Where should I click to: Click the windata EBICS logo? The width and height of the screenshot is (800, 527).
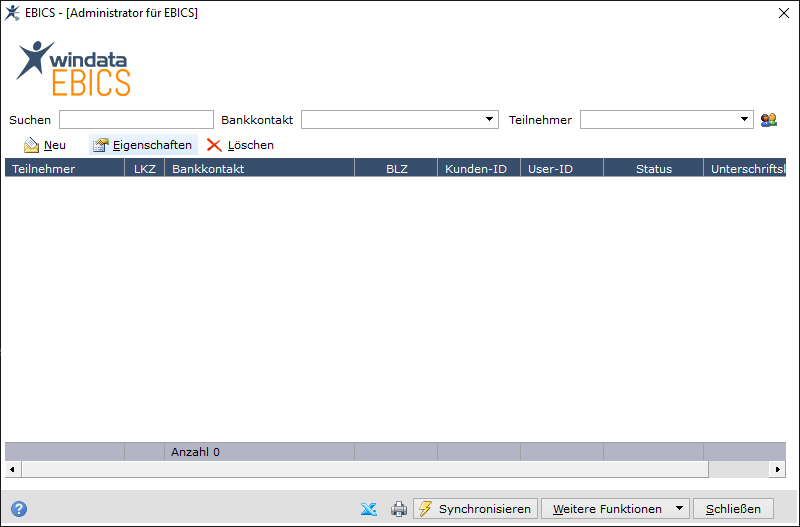pos(73,68)
